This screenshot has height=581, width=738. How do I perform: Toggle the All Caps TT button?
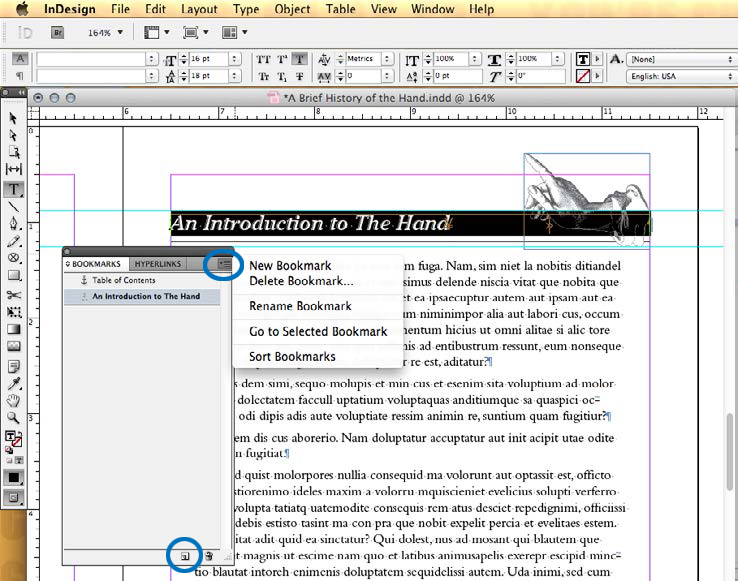point(263,59)
